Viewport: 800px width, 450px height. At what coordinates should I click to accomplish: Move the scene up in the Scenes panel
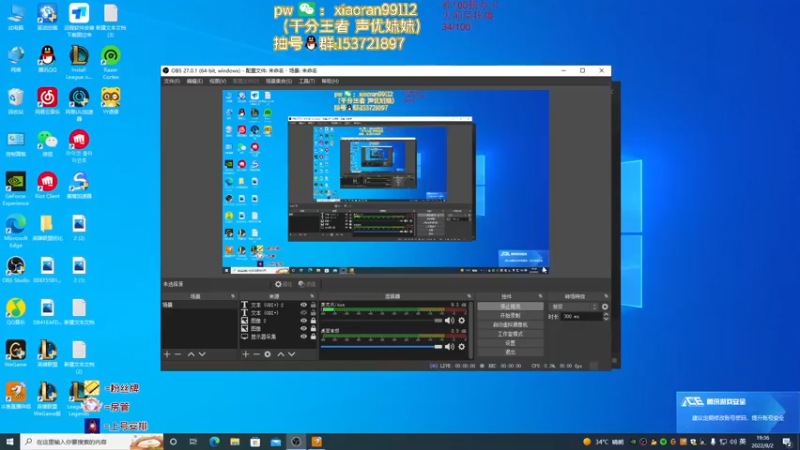pyautogui.click(x=191, y=354)
